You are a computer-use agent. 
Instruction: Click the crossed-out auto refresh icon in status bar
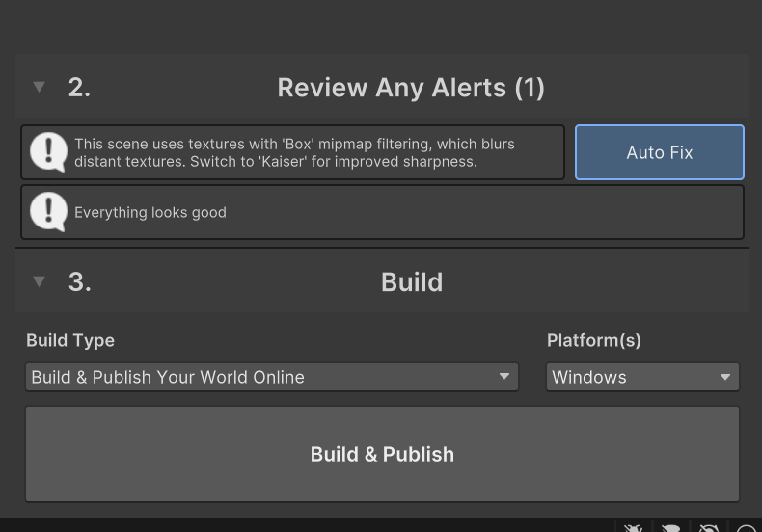[709, 527]
